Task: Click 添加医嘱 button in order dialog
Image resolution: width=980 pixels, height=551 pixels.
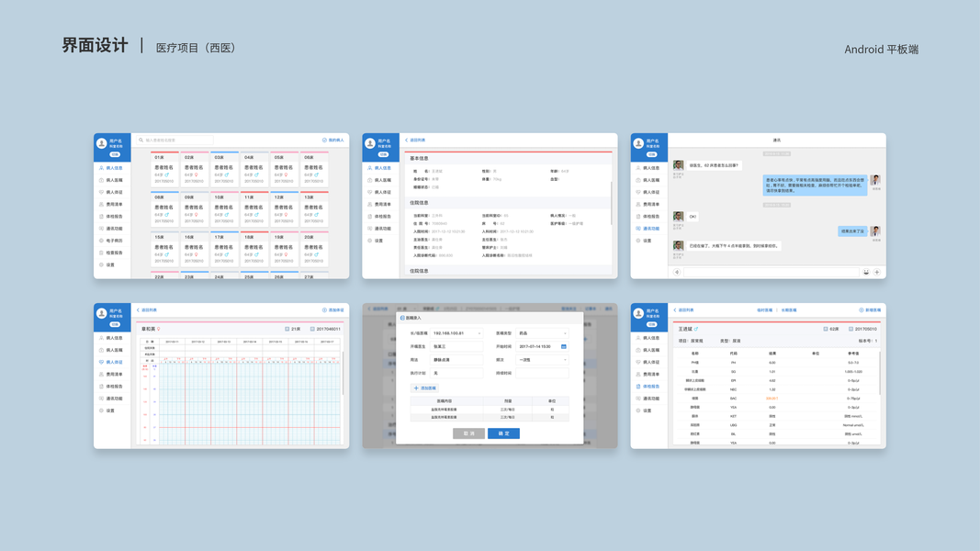Action: tap(424, 388)
